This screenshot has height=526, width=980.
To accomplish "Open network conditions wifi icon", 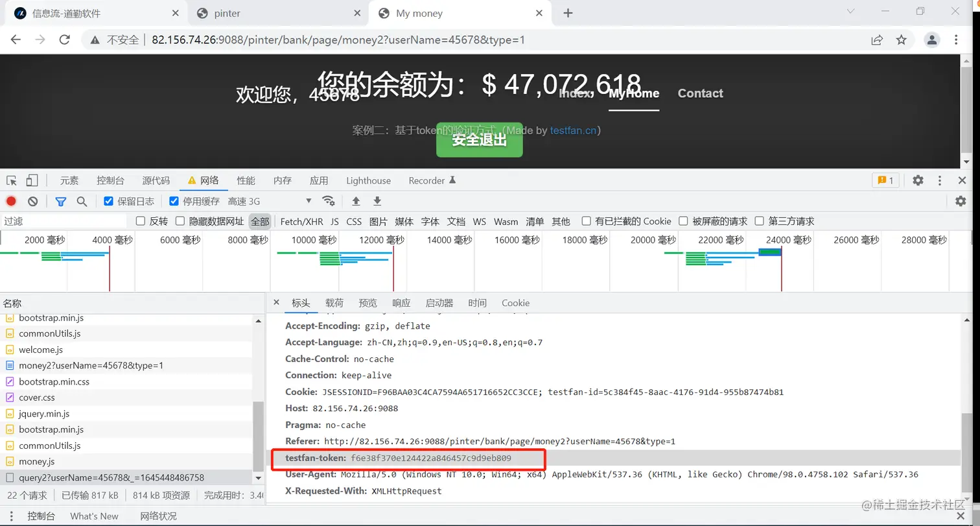I will [329, 201].
